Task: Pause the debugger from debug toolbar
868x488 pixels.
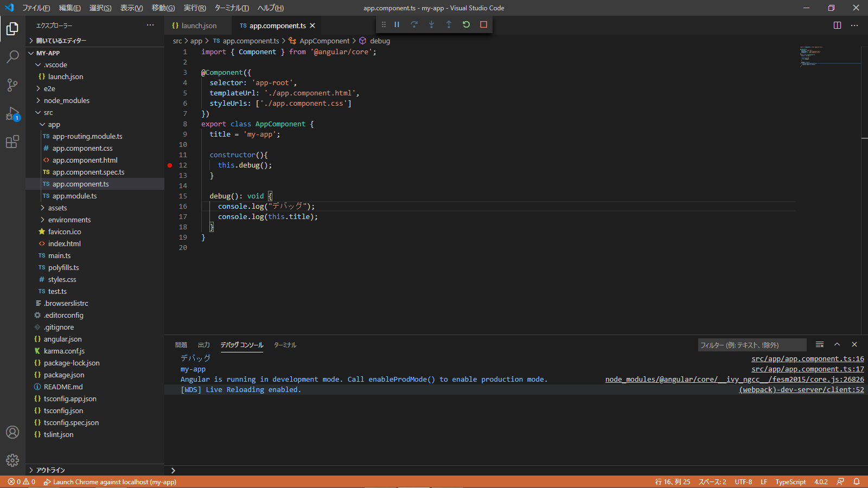Action: [x=397, y=24]
